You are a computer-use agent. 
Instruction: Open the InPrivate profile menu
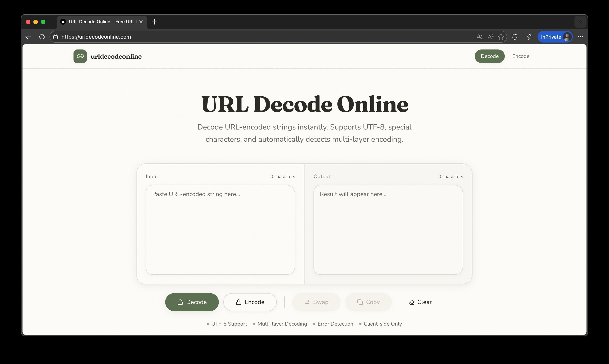pos(554,37)
